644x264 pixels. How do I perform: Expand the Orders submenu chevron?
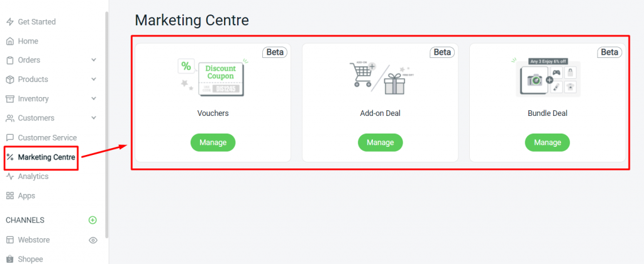94,60
